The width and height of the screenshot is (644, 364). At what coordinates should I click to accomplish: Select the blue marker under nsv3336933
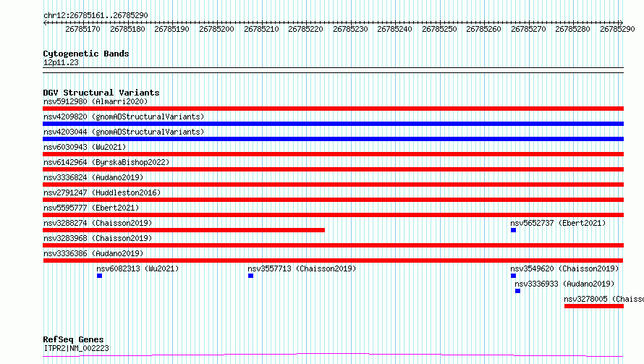click(518, 291)
